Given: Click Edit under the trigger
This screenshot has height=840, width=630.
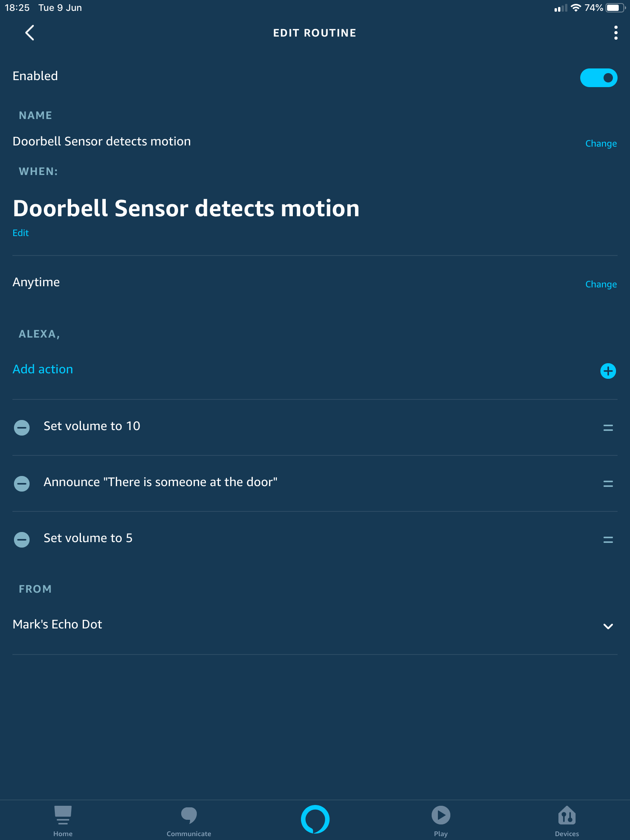Looking at the screenshot, I should tap(21, 233).
